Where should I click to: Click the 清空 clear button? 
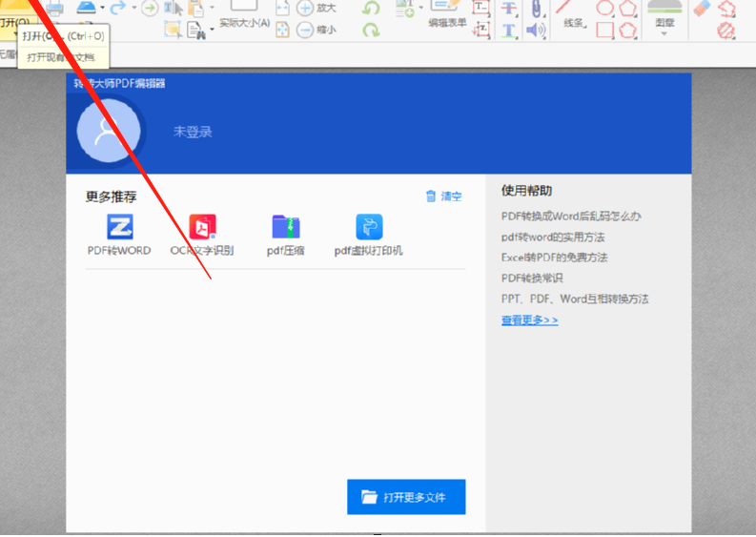[444, 196]
